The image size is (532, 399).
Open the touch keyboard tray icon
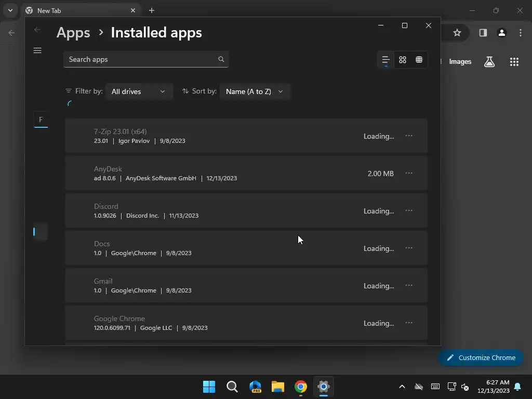pos(435,387)
